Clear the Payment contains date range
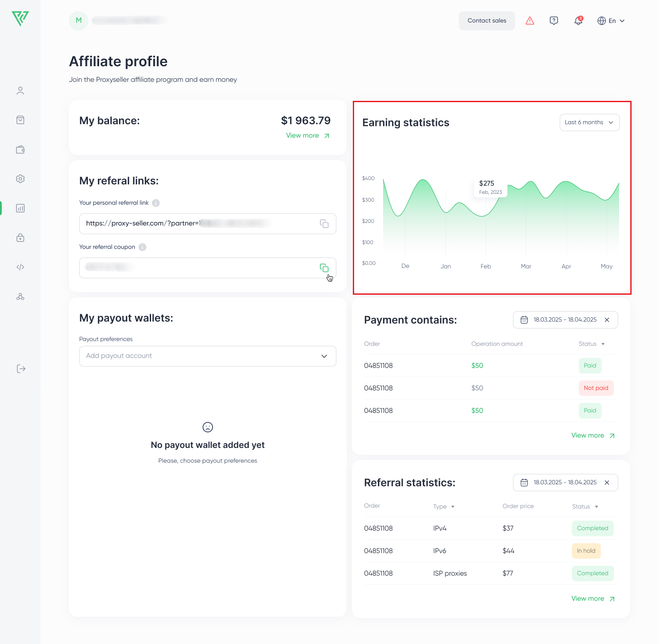The width and height of the screenshot is (658, 644). [607, 320]
